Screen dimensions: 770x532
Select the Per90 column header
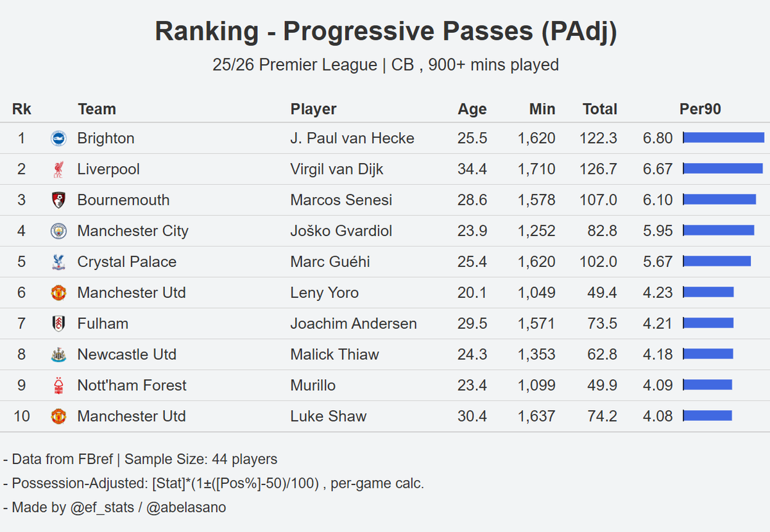pos(700,109)
